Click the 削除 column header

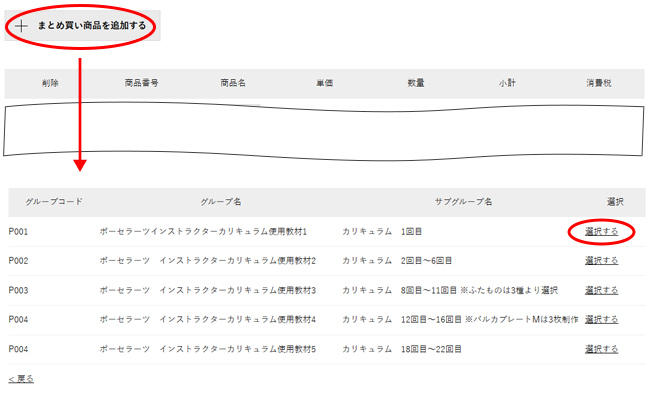(x=50, y=83)
